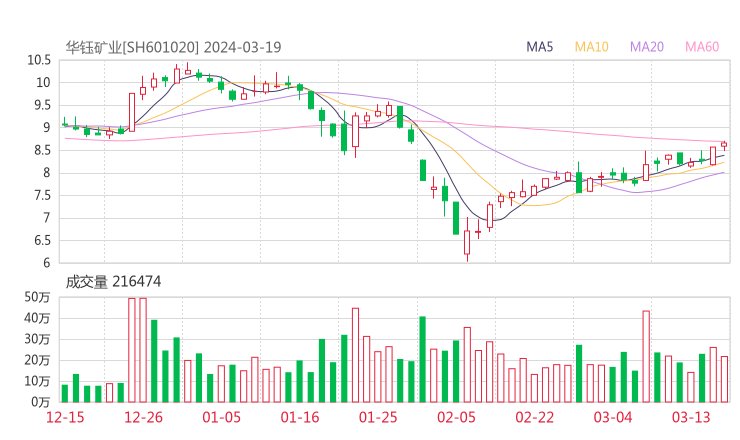Click the 01-16 date axis label
740x440 pixels.
click(x=300, y=417)
